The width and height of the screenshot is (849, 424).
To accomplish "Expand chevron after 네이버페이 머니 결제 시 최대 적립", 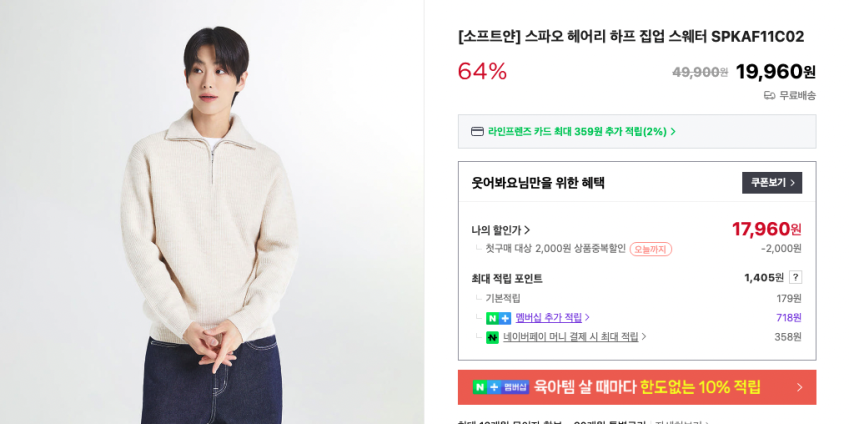I will [x=644, y=337].
